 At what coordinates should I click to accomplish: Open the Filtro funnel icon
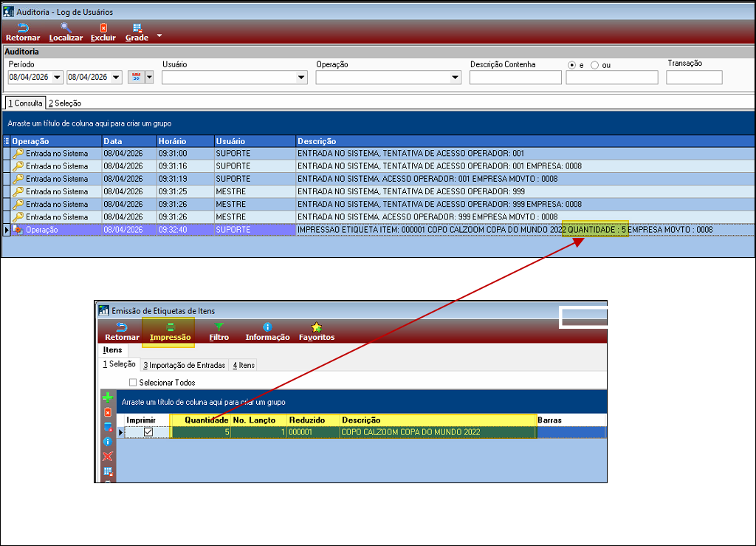219,327
